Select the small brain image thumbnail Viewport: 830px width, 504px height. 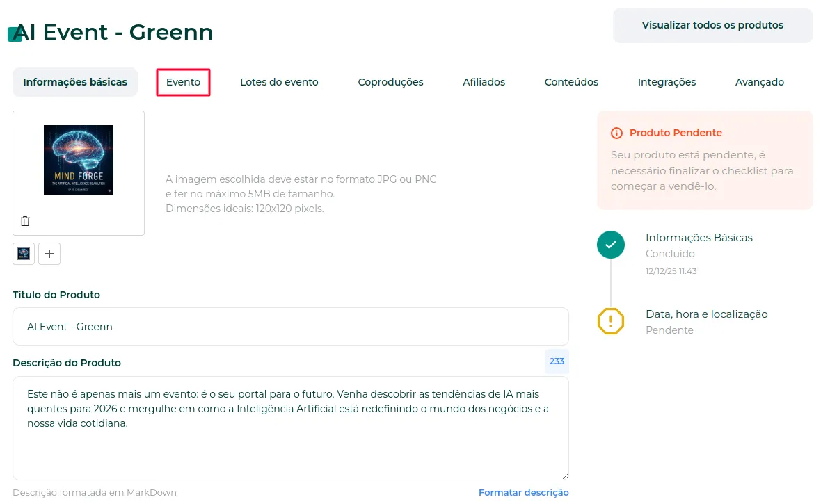point(24,254)
